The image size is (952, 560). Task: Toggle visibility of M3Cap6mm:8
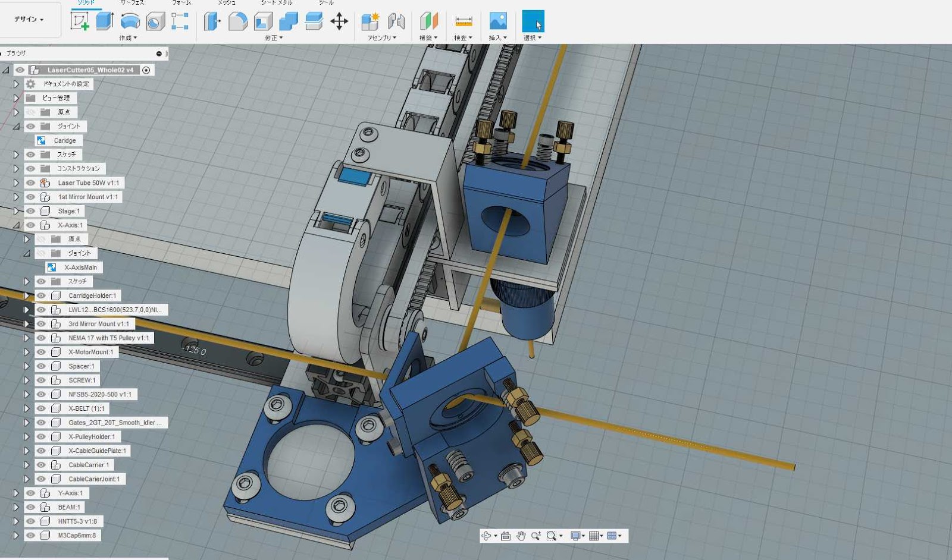(x=30, y=535)
